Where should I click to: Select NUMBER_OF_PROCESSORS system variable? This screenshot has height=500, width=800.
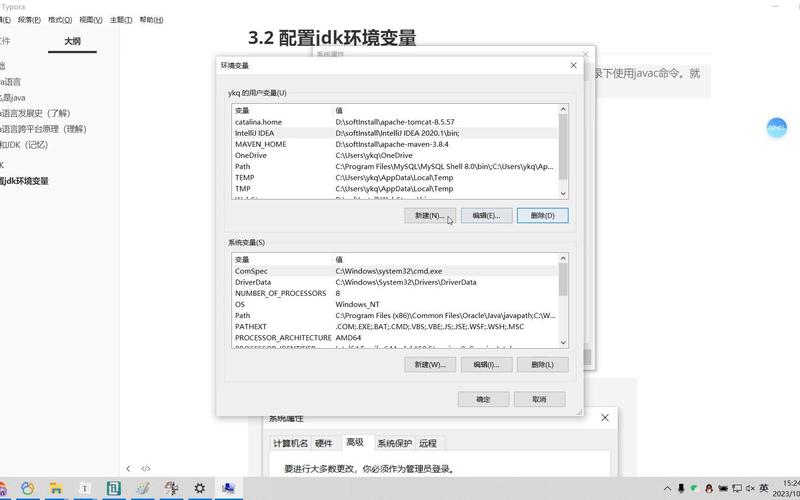395,293
